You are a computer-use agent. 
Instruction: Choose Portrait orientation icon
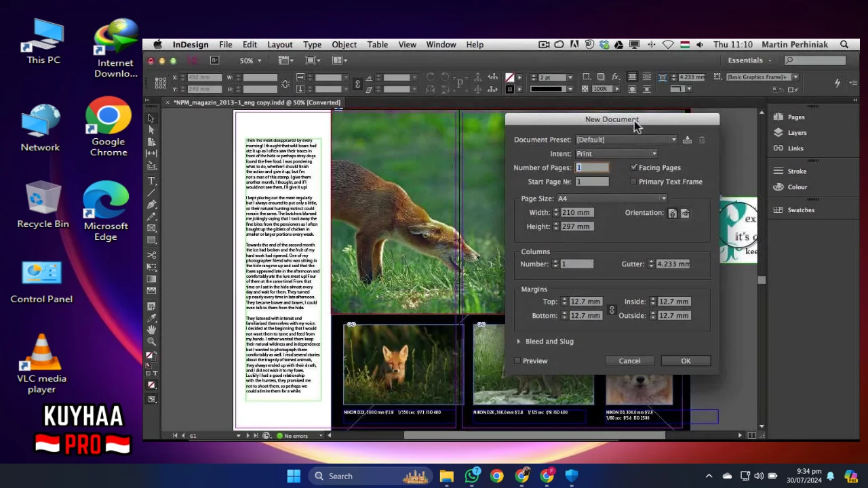coord(672,213)
